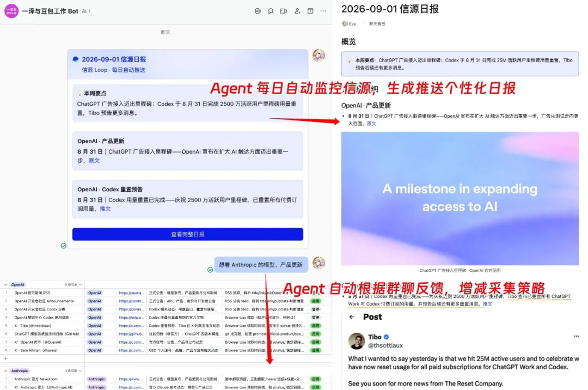Click 暂停 status in OpenAI 帮助中心 Codex row

click(x=316, y=318)
